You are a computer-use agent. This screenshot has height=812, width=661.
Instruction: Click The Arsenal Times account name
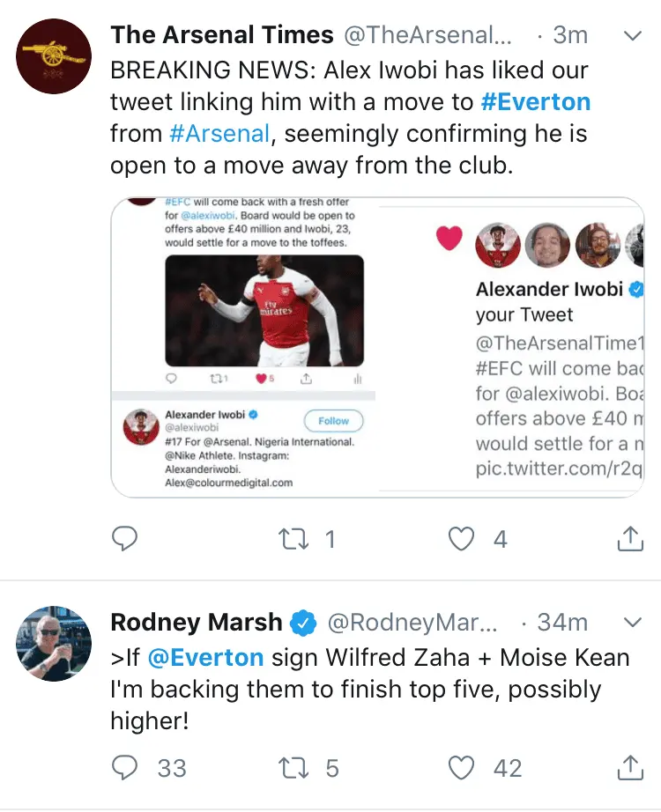point(222,35)
